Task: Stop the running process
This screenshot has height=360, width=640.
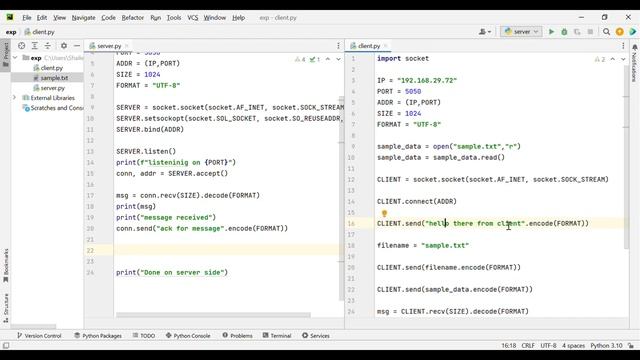Action: coord(590,31)
